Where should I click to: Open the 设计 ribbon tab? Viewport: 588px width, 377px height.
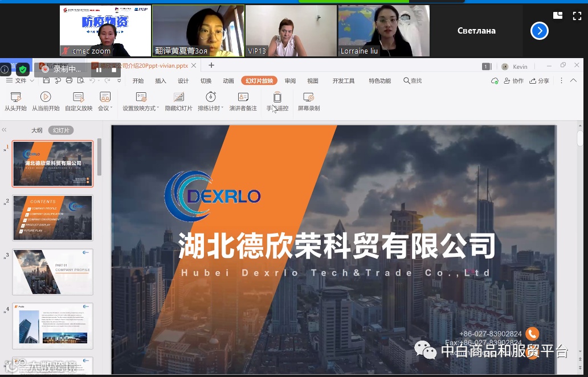tap(183, 80)
